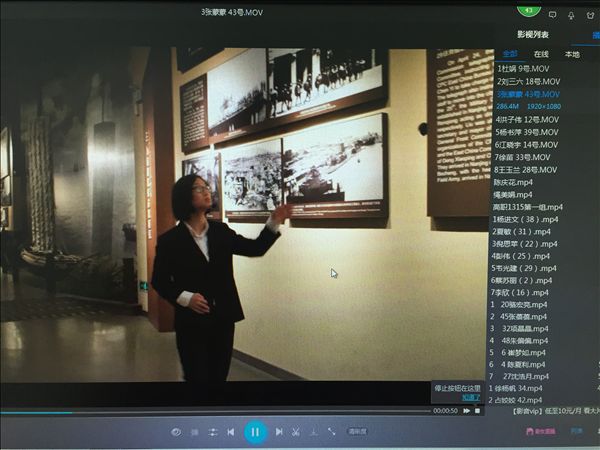This screenshot has height=450, width=600.
Task: Open the message bubble icon at top
Action: tap(553, 14)
